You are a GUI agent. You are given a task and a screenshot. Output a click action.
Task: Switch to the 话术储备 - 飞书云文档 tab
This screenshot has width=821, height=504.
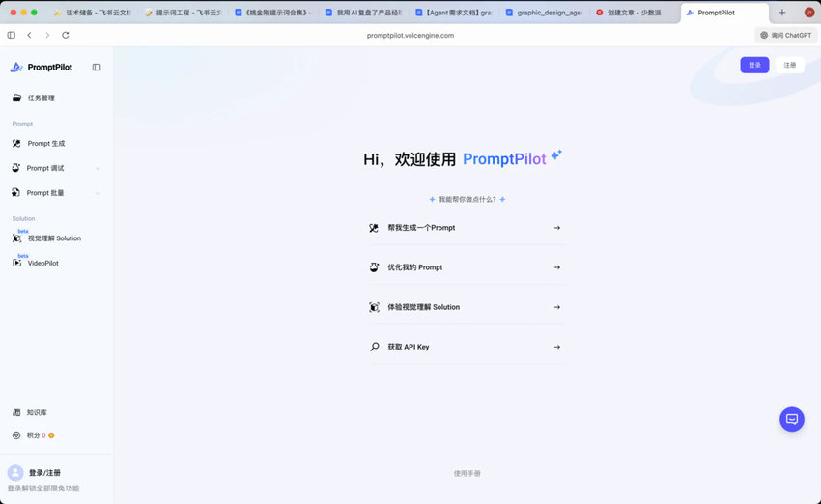click(92, 12)
